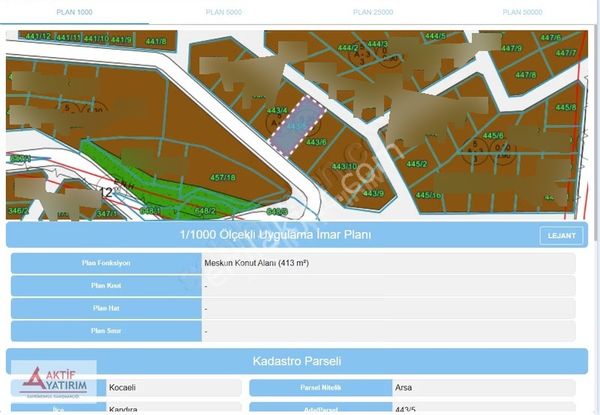Screen dimensions: 600x415
Task: Click the 1/1000 Ölçekli Uygulama İmar Planı header
Action: click(x=275, y=235)
